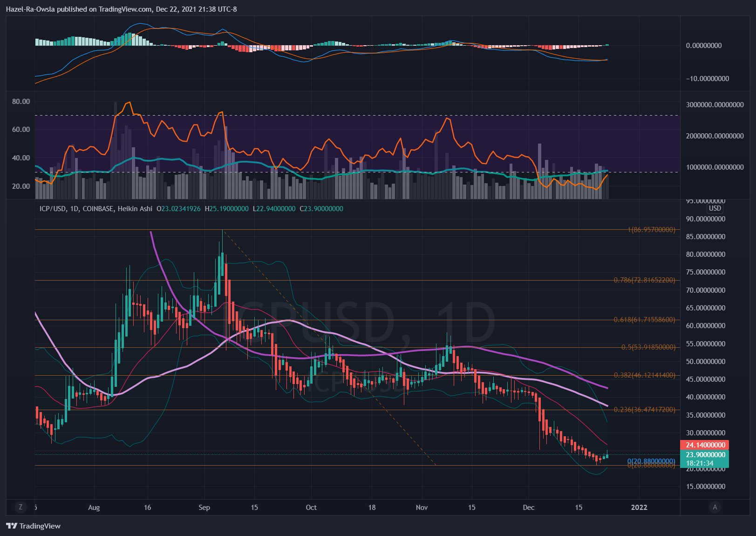Viewport: 756px width, 536px height.
Task: Click the 90.00000000 price axis tick
Action: tap(706, 219)
